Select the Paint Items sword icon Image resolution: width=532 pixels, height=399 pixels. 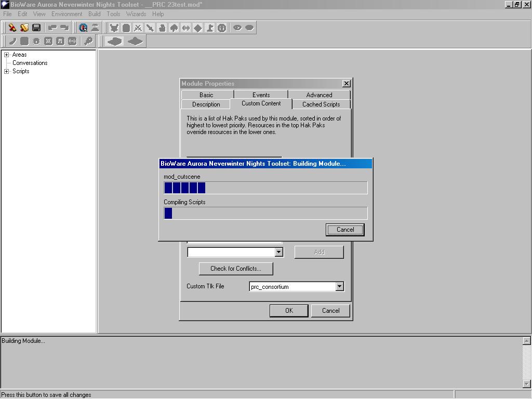point(150,28)
